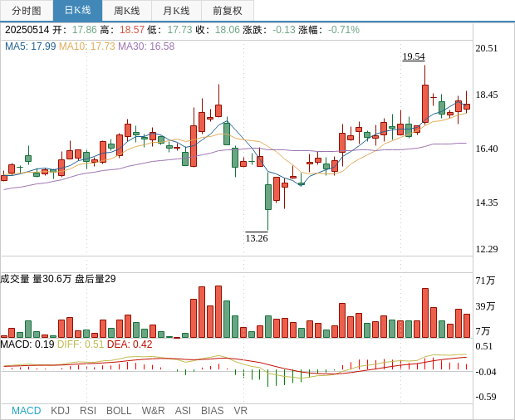Click the -0.59 MACD axis label
This screenshot has width=515, height=420.
486,397
